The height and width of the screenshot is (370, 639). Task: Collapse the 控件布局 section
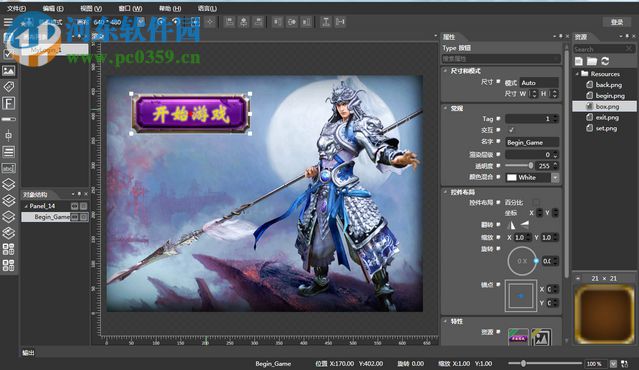pos(445,192)
